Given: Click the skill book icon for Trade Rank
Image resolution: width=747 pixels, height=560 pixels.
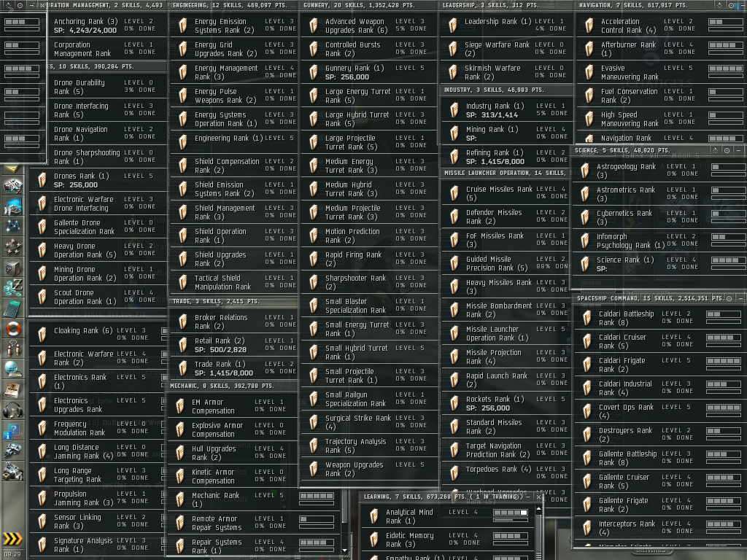Looking at the screenshot, I should click(x=182, y=368).
